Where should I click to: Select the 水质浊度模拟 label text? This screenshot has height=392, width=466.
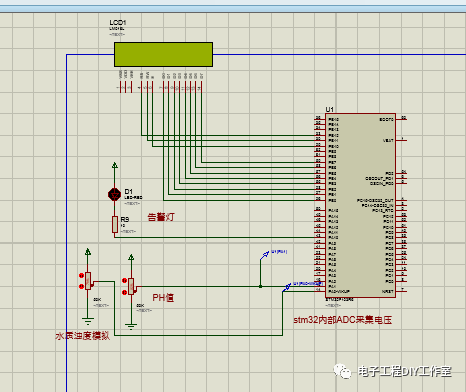pyautogui.click(x=82, y=335)
